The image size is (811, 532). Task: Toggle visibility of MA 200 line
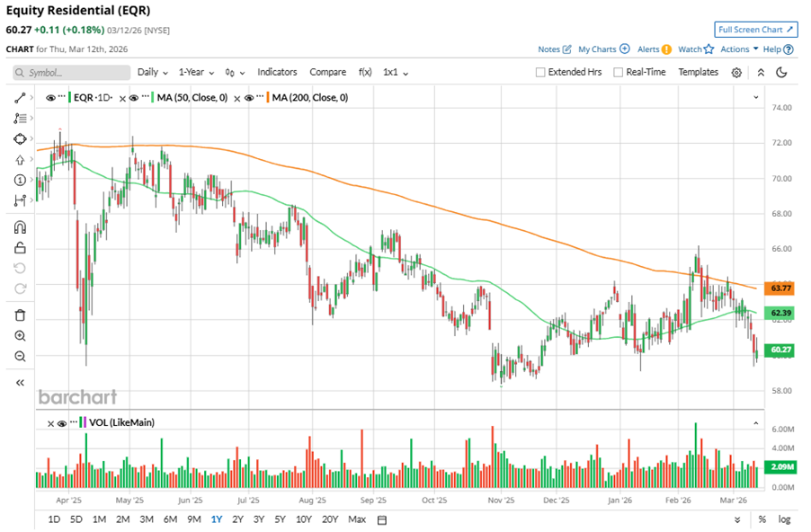tap(249, 98)
